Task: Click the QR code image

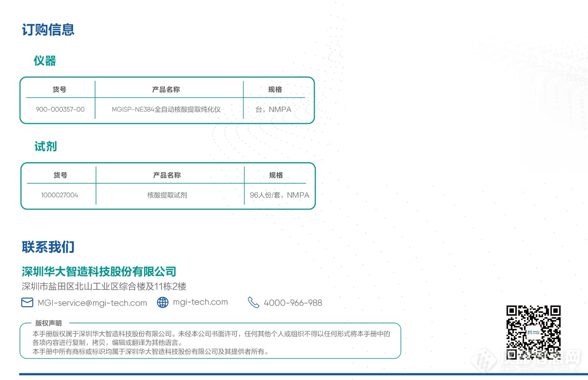Action: [x=533, y=333]
